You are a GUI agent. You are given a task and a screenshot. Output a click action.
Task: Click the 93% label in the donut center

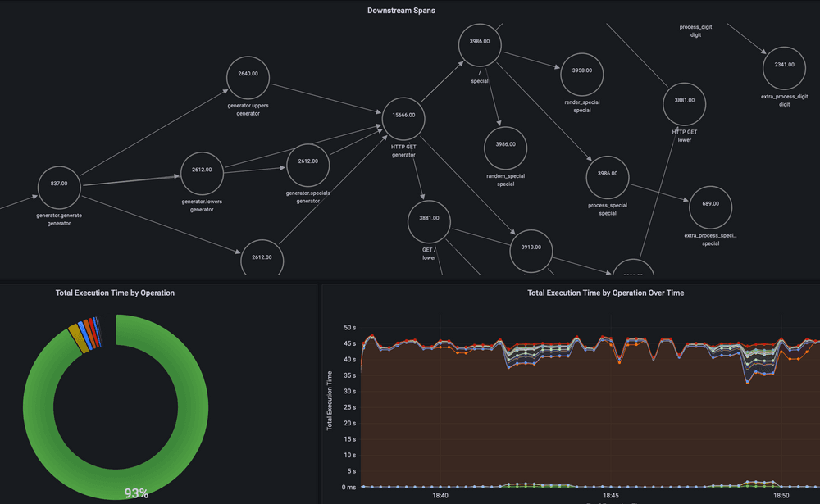pyautogui.click(x=134, y=493)
